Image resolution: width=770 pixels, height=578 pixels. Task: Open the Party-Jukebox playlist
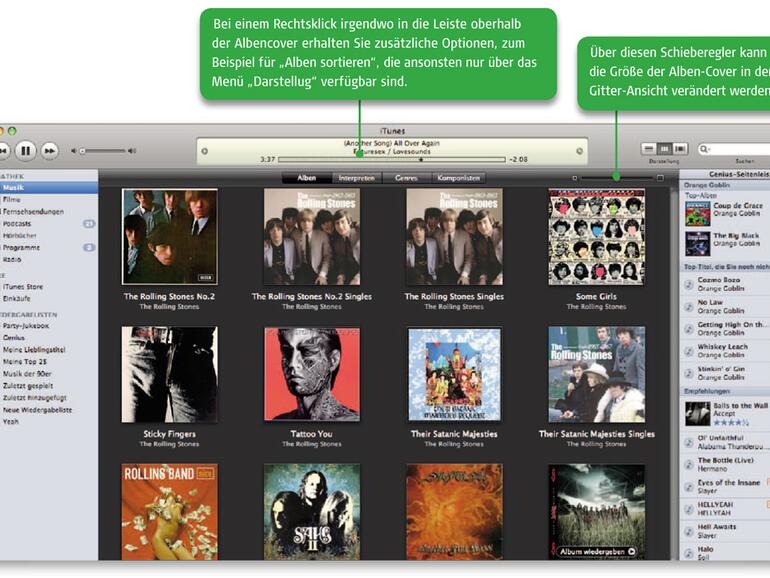(x=49, y=326)
